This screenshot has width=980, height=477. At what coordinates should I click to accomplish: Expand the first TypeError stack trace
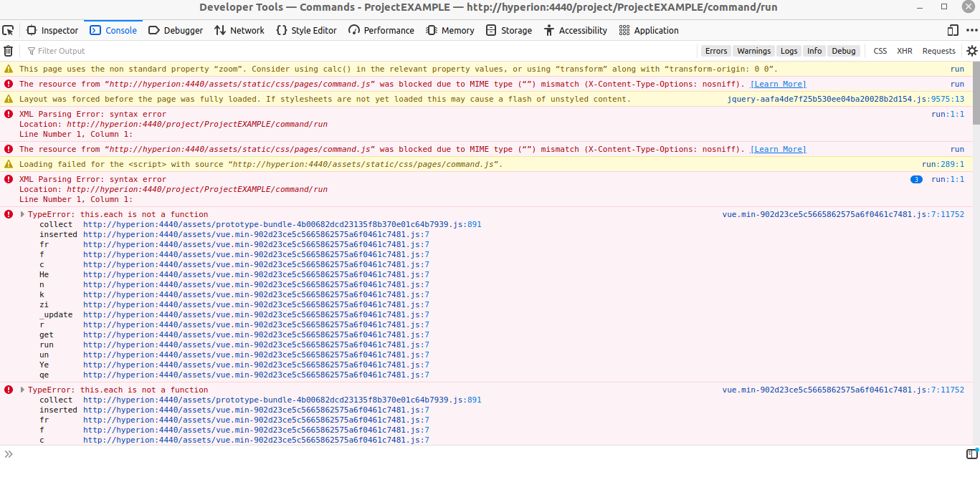[22, 213]
